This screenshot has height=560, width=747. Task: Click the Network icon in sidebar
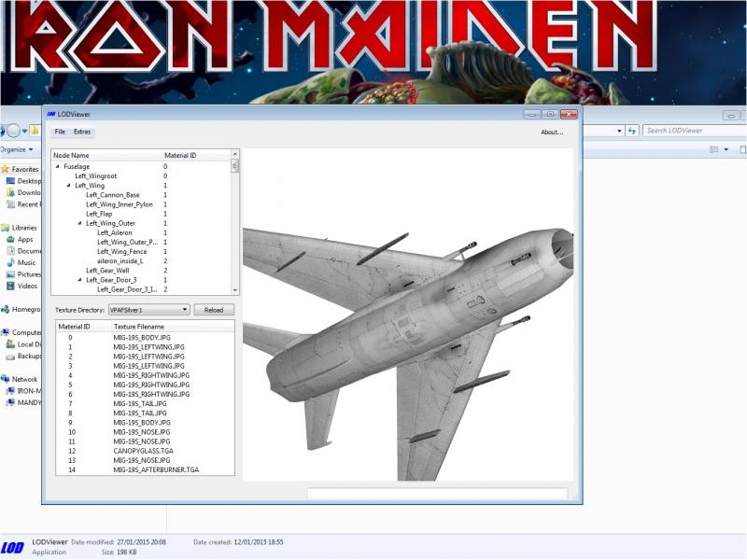[x=6, y=379]
